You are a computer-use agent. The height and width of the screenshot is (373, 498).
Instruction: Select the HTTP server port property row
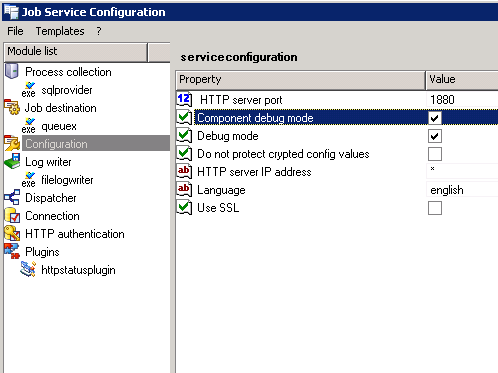point(337,99)
